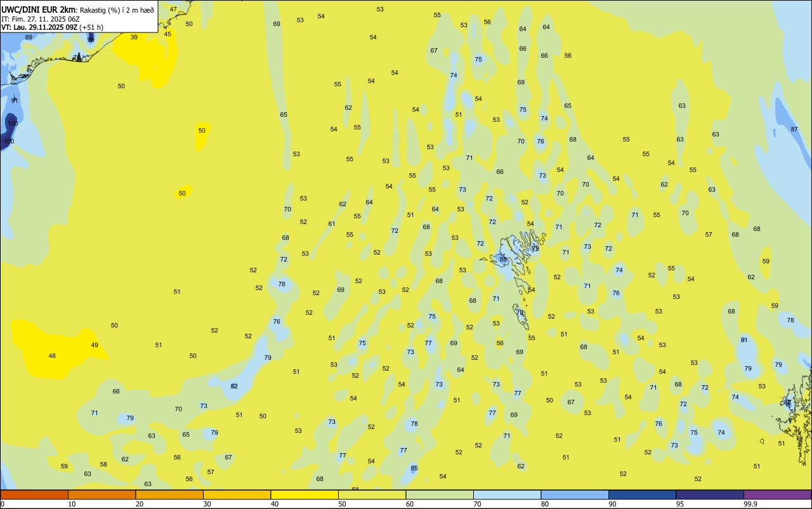Click the parameter text "Rakastig (%) í 2 m hæð"

pyautogui.click(x=117, y=10)
